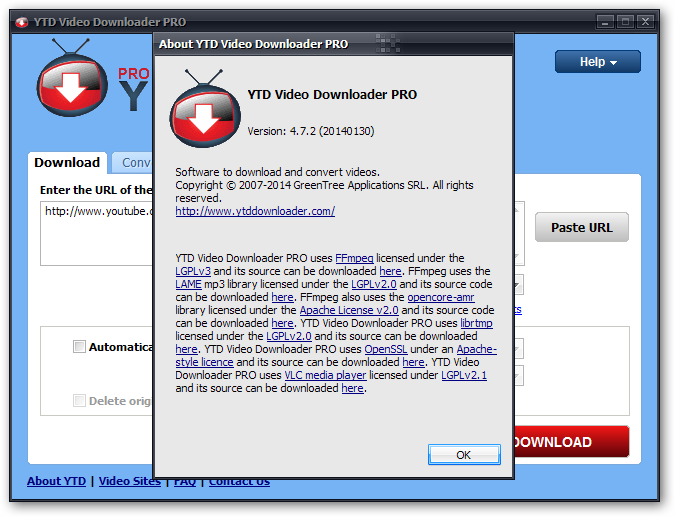Open the ytddownloader.com website link
Viewport: 675px width, 517px height.
[x=255, y=211]
